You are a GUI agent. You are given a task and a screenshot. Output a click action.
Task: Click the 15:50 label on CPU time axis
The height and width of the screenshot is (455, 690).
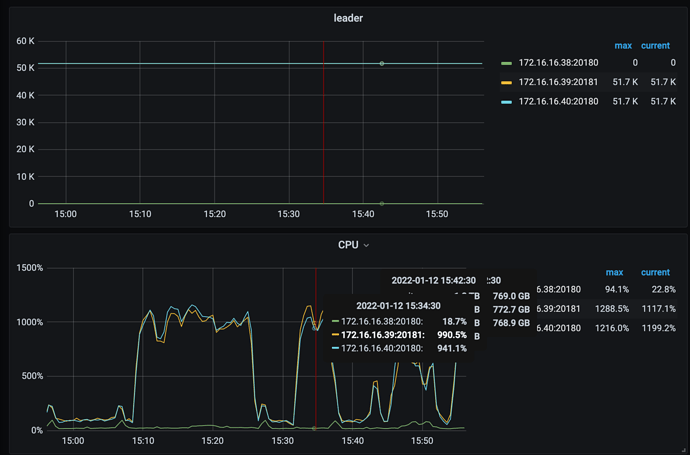(422, 441)
